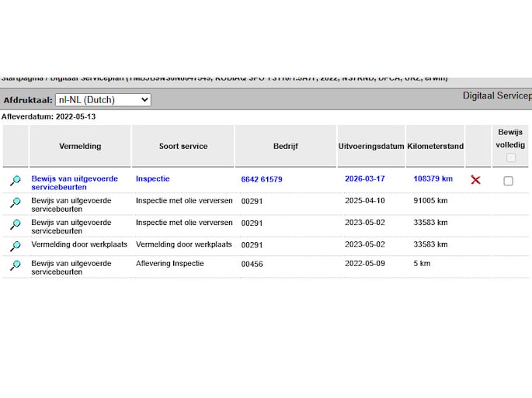
Task: Toggle the Bewijs volledig header checkbox
Action: coord(510,158)
